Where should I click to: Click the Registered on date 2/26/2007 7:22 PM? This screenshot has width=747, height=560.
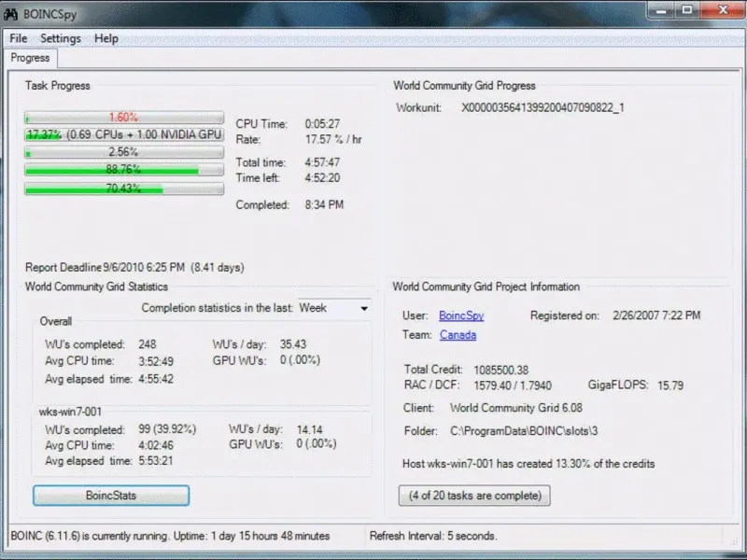click(x=656, y=315)
